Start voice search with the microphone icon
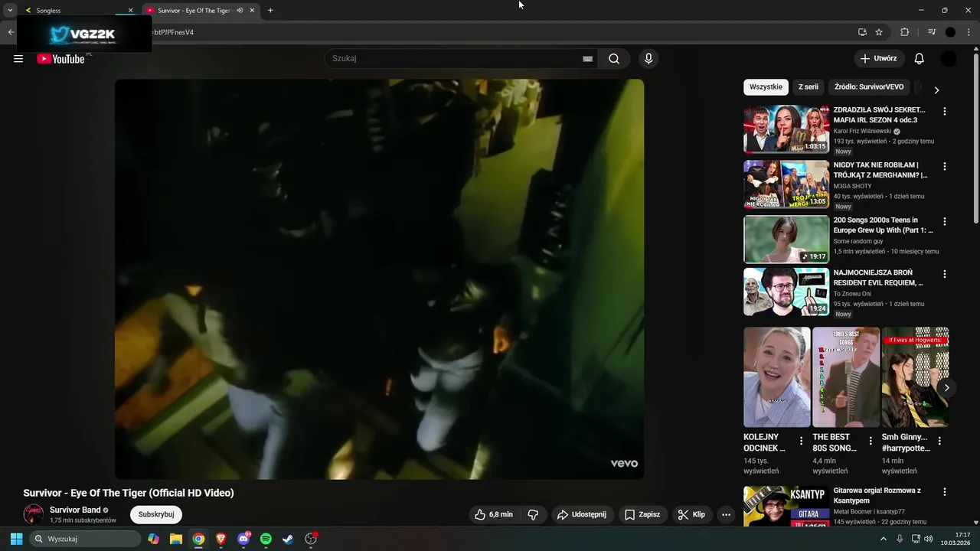The width and height of the screenshot is (980, 551). pyautogui.click(x=648, y=59)
